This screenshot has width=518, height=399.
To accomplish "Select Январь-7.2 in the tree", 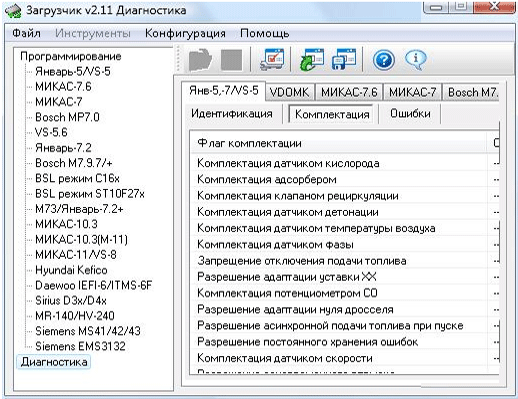I will [63, 148].
